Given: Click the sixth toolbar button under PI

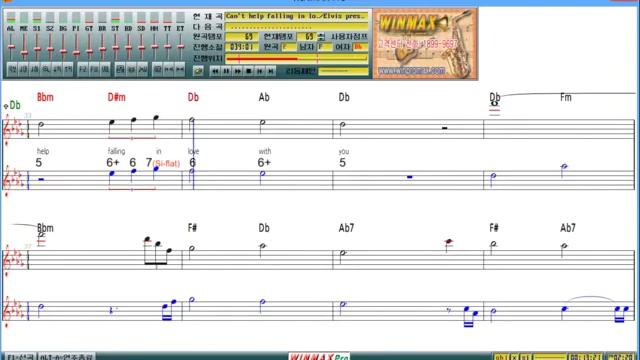Looking at the screenshot, I should pos(68,70).
